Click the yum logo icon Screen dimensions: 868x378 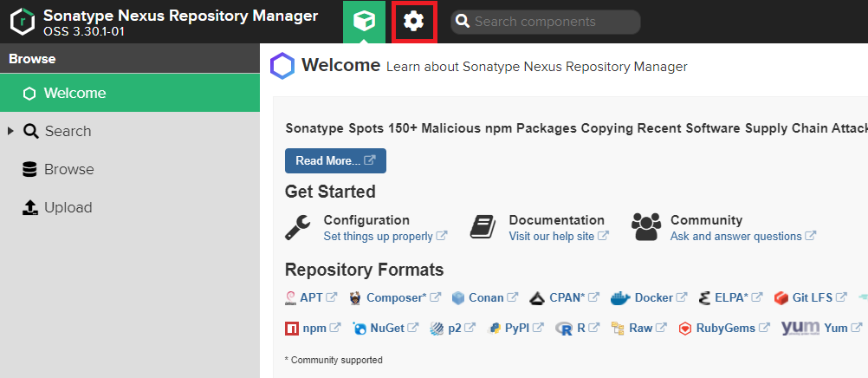[800, 328]
